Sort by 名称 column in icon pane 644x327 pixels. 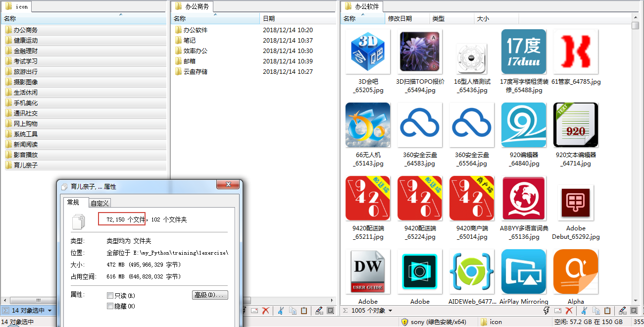point(83,18)
